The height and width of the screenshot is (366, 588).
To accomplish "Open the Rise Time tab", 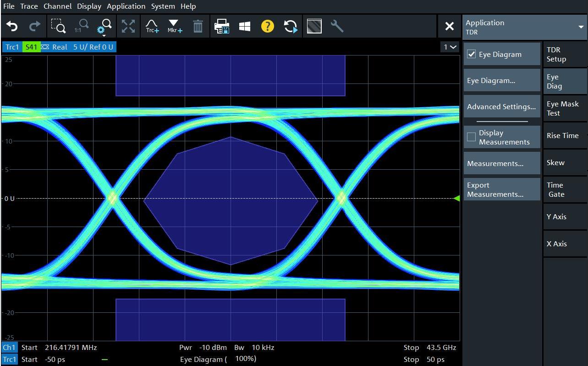I will click(x=564, y=136).
